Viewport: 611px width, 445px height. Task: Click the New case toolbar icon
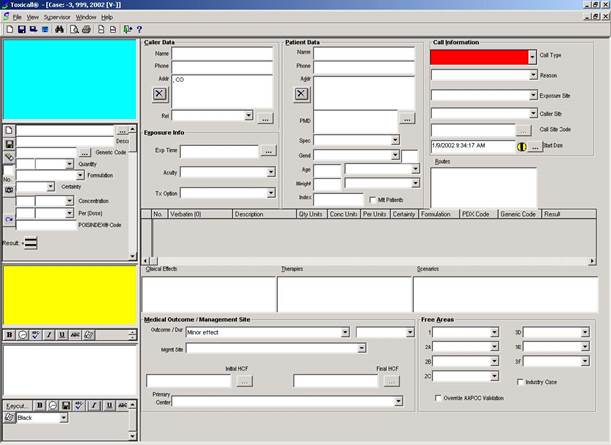[x=9, y=30]
